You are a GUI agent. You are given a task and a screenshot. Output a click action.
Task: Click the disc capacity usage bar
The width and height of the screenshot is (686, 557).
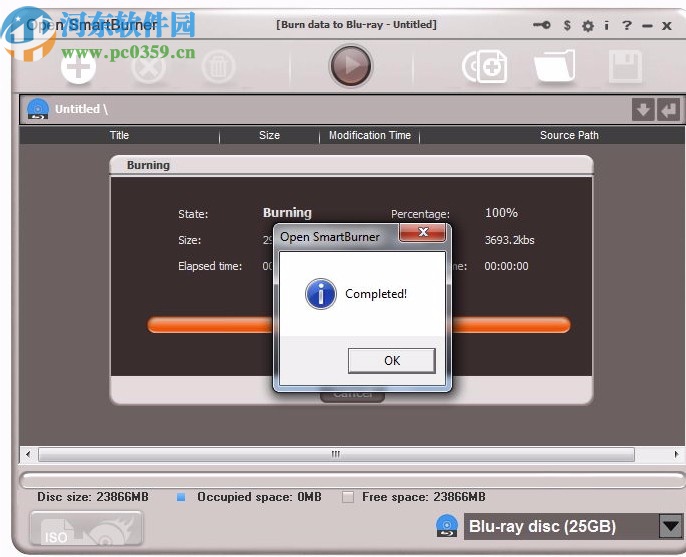tap(352, 480)
